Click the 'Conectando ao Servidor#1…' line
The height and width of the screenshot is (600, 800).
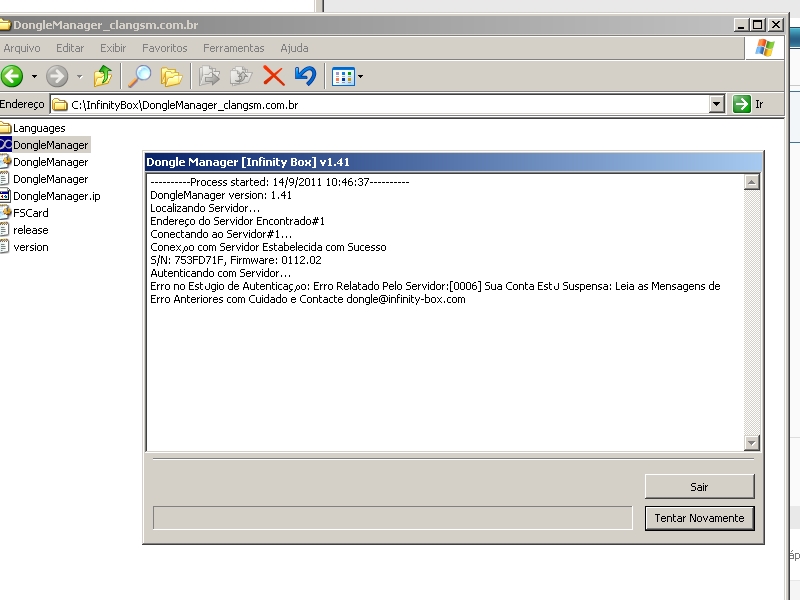point(221,234)
